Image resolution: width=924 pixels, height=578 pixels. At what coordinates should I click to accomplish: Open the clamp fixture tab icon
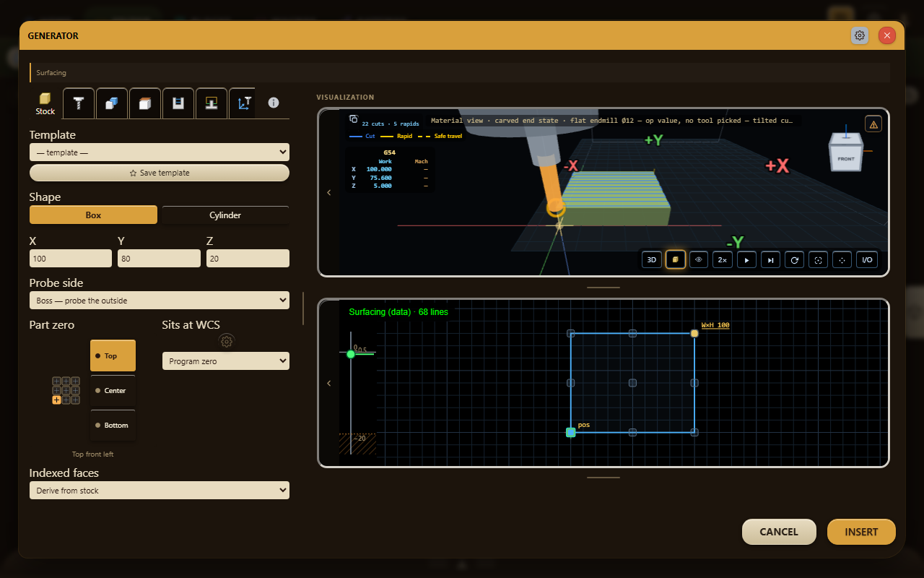[x=212, y=103]
